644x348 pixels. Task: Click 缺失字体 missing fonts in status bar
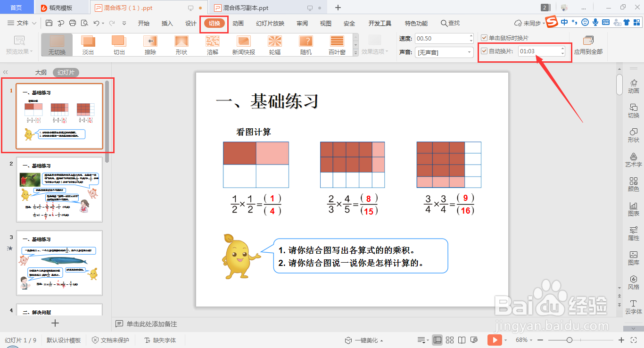pos(160,340)
